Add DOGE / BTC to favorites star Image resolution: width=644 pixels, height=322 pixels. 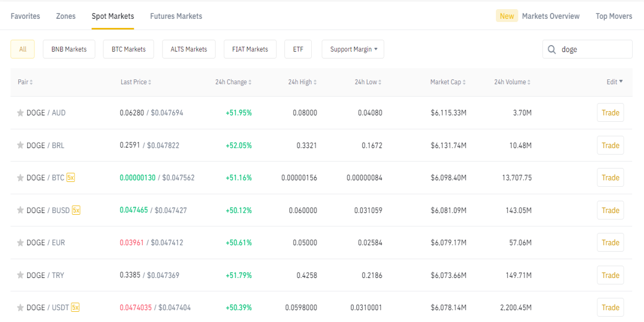(20, 178)
